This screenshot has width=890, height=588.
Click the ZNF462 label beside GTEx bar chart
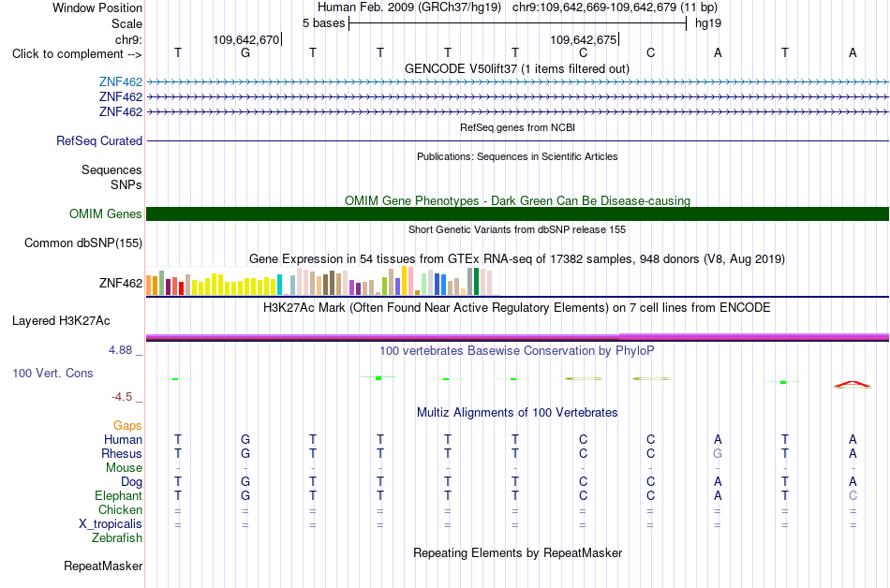[120, 283]
